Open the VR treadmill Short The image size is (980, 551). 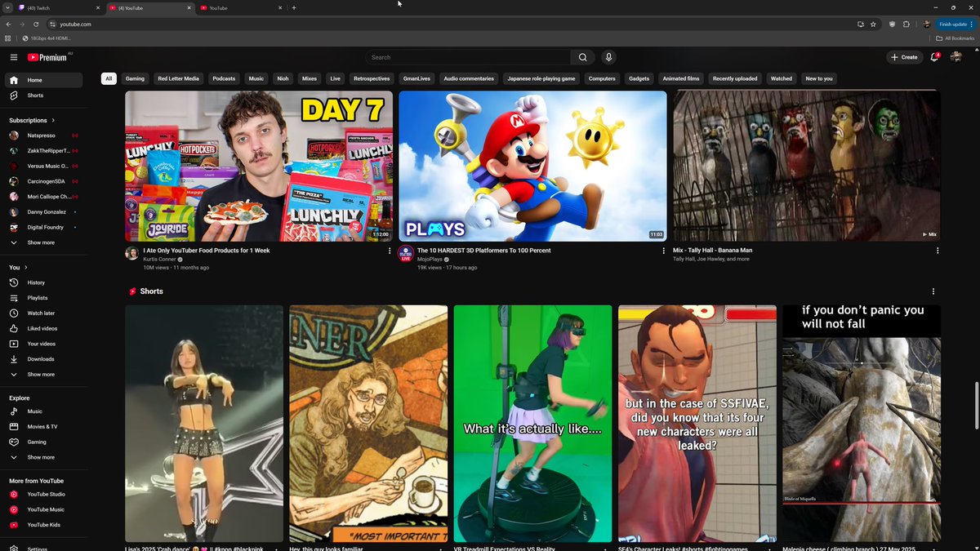click(532, 424)
